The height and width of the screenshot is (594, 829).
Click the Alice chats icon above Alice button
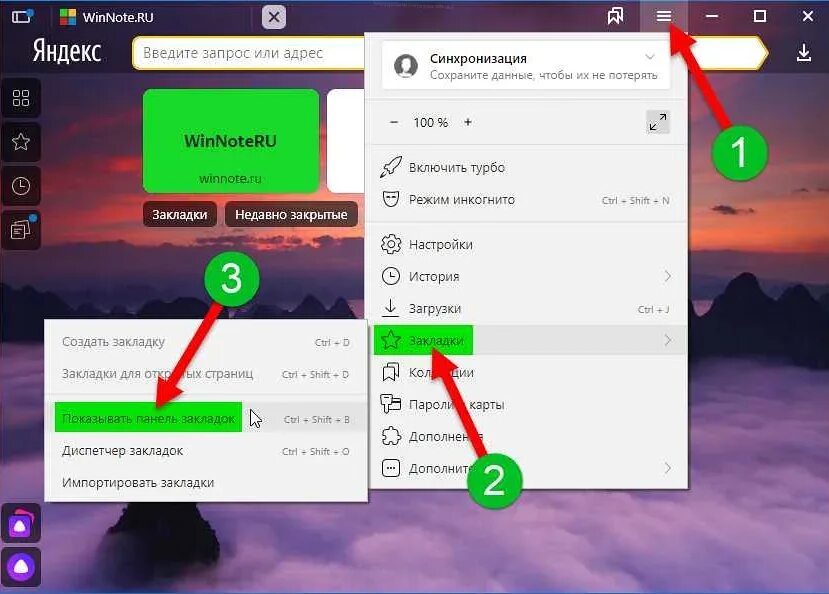21,523
